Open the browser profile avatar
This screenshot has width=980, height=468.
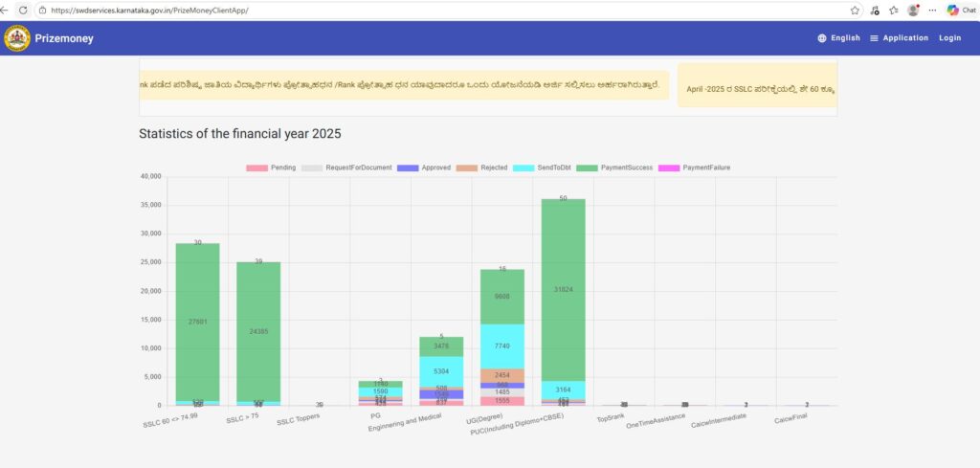913,10
